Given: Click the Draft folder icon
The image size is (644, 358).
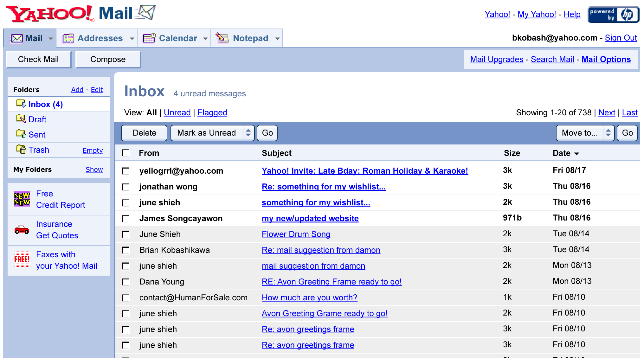Looking at the screenshot, I should coord(21,118).
